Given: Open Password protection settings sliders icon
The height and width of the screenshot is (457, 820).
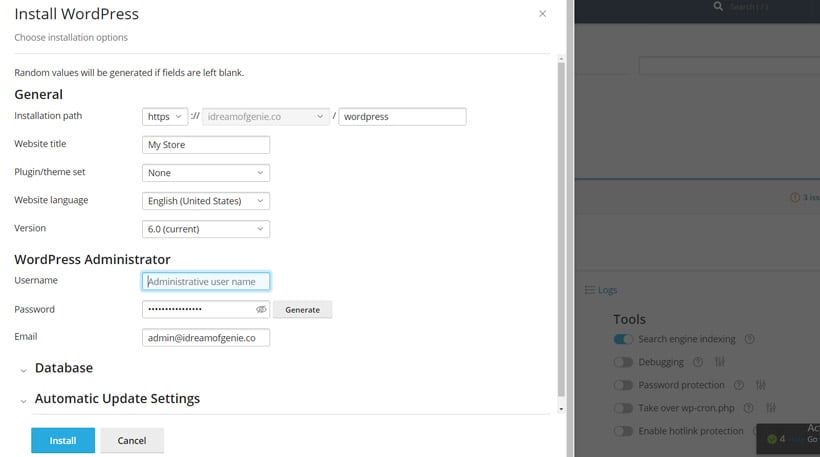Looking at the screenshot, I should click(x=761, y=385).
